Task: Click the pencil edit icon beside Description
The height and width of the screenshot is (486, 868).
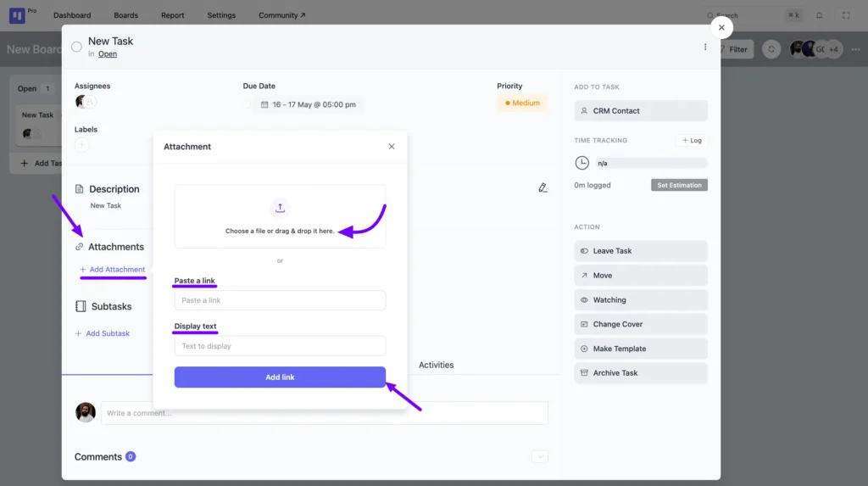Action: pos(542,187)
